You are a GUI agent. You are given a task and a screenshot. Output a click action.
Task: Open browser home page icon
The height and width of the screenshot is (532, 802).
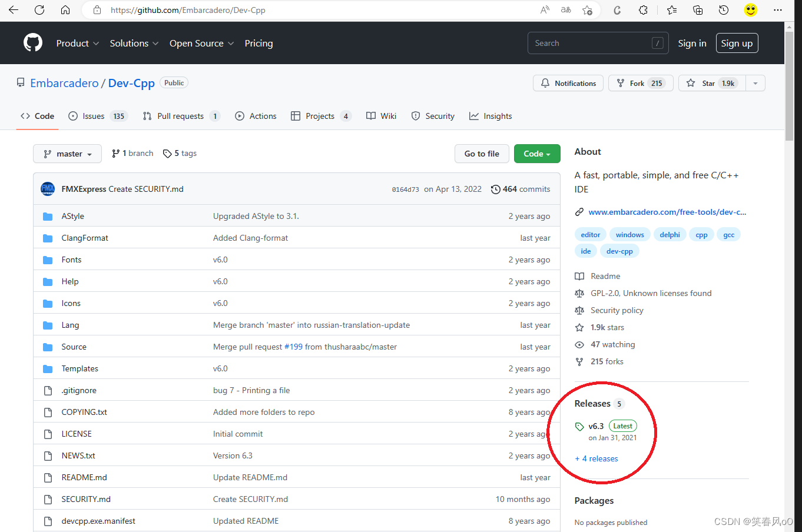pyautogui.click(x=65, y=10)
